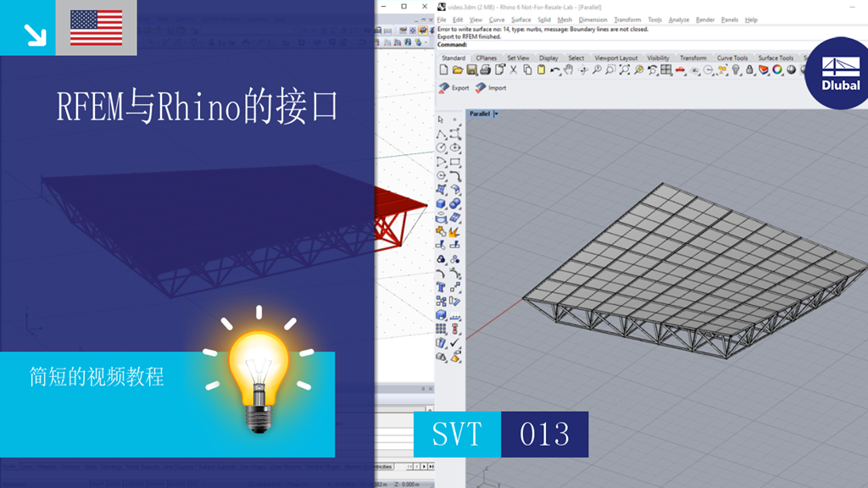Select the arrow pointer Select tool
Screen dimensions: 868x488
(x=441, y=119)
